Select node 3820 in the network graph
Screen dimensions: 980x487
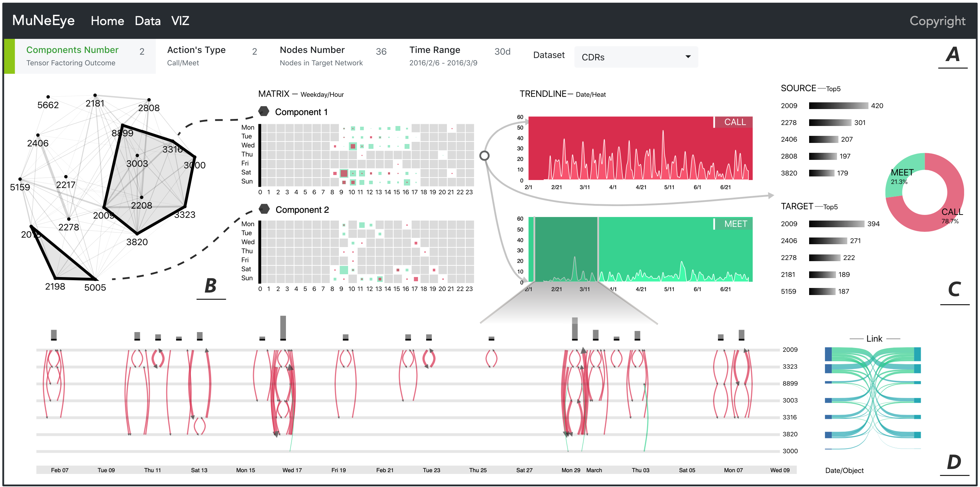tap(137, 233)
